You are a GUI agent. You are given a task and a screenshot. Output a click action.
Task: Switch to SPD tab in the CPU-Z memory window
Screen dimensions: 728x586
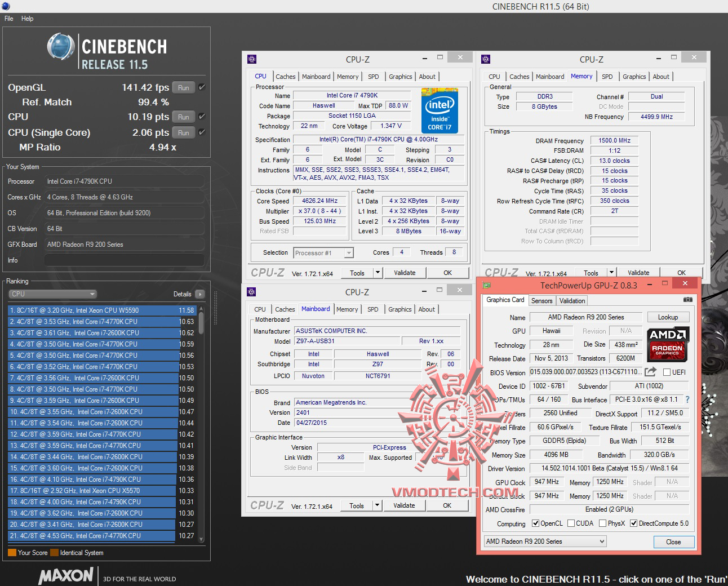pyautogui.click(x=607, y=77)
